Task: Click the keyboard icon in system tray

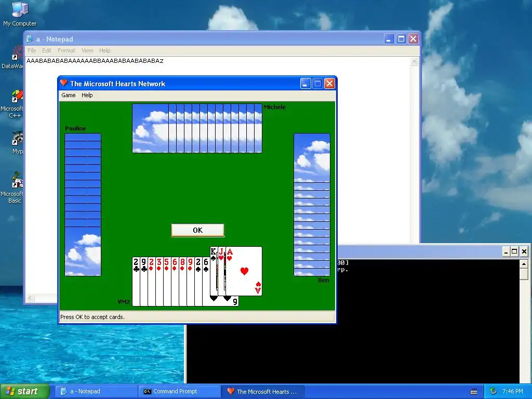Action: point(474,392)
